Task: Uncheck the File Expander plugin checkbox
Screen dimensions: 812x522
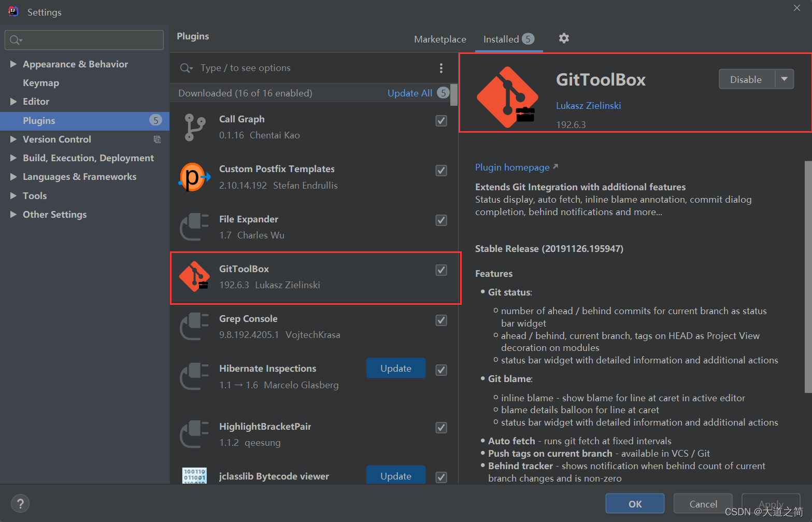Action: point(441,220)
